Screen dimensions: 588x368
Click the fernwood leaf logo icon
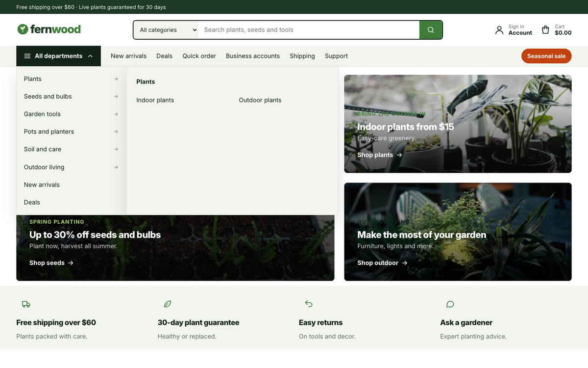(23, 29)
